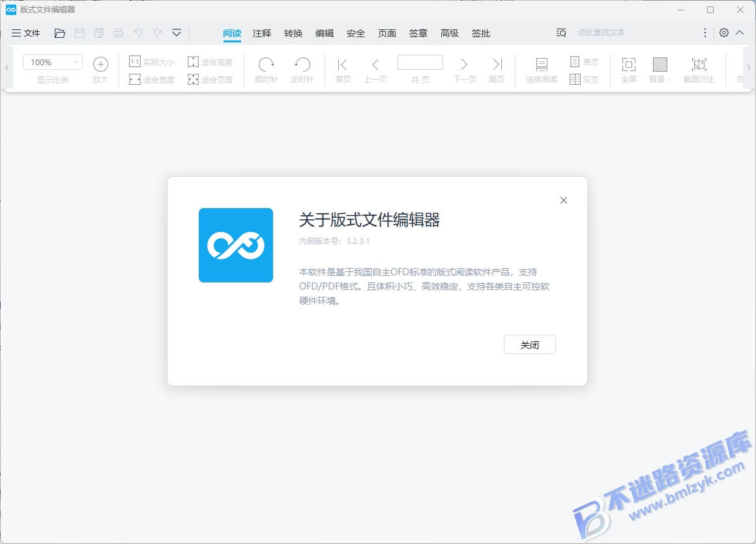Select 实际大小 actual size
This screenshot has width=756, height=544.
click(x=151, y=62)
